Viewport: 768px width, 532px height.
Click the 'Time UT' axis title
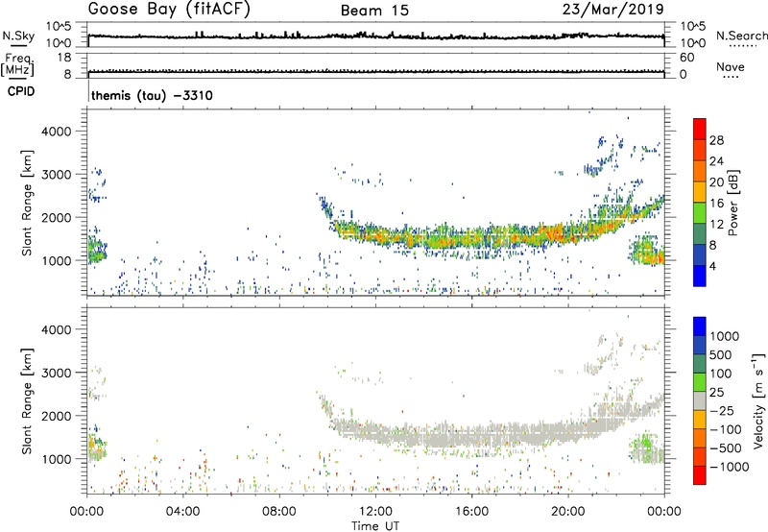pos(375,526)
